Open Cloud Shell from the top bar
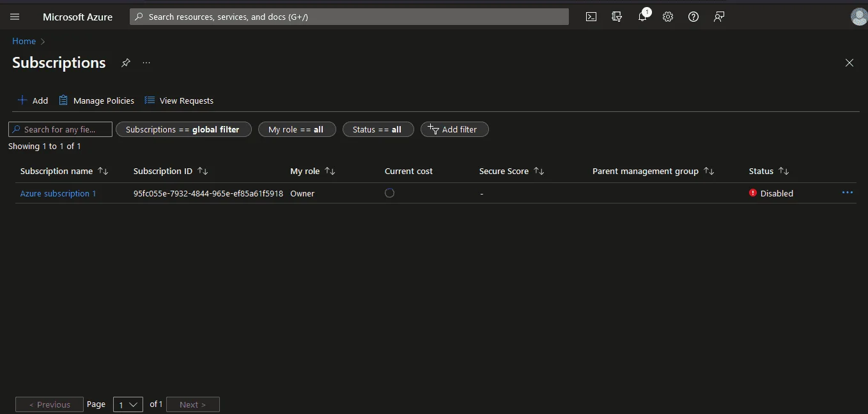Viewport: 868px width, 414px height. [591, 17]
